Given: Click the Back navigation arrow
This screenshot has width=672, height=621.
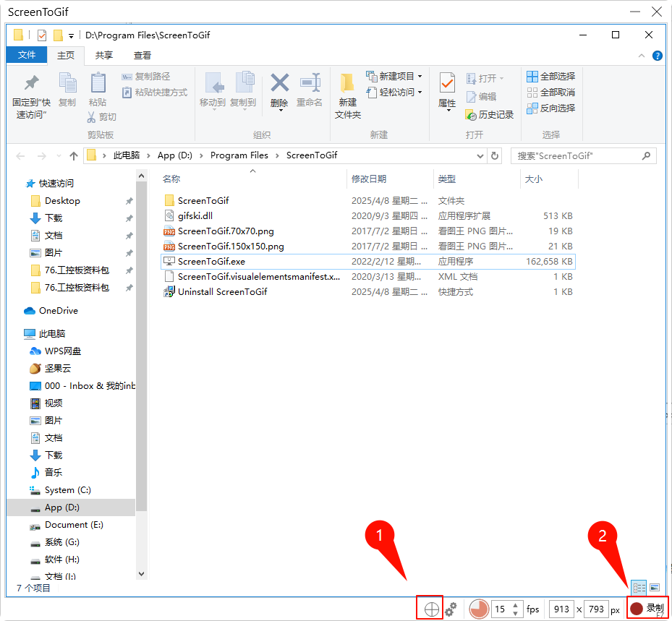Looking at the screenshot, I should click(20, 156).
